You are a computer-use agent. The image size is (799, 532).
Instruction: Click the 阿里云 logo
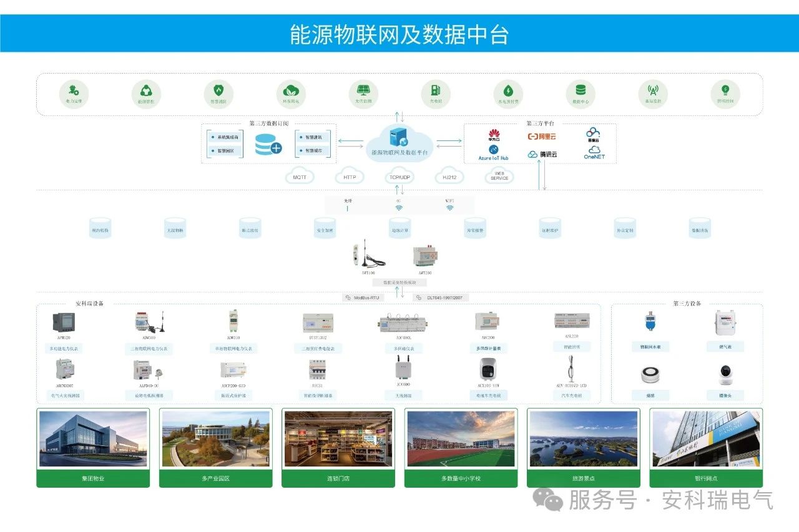(542, 136)
